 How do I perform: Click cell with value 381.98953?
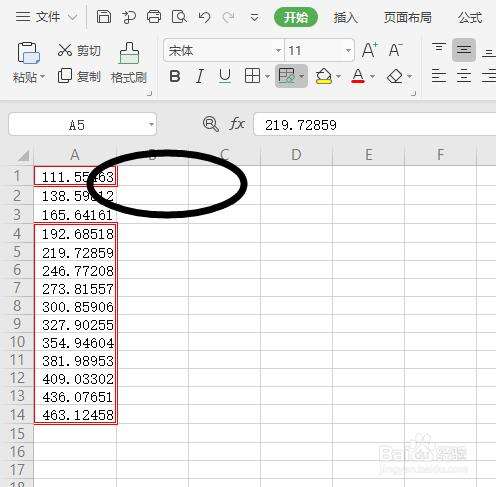[75, 360]
